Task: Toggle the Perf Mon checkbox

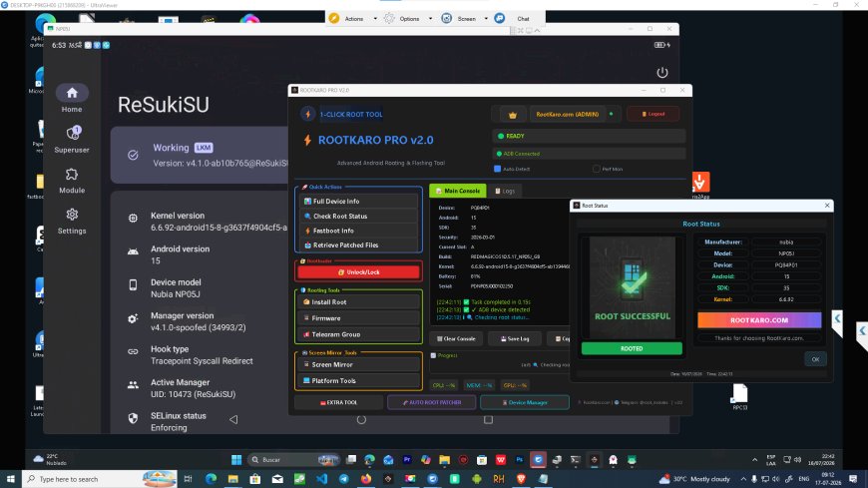Action: pos(597,169)
